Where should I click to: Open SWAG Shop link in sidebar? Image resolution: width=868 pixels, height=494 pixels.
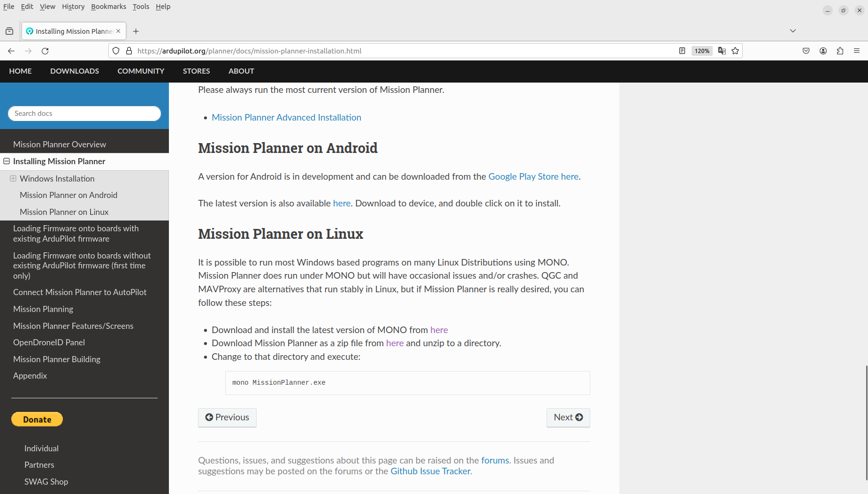point(46,482)
